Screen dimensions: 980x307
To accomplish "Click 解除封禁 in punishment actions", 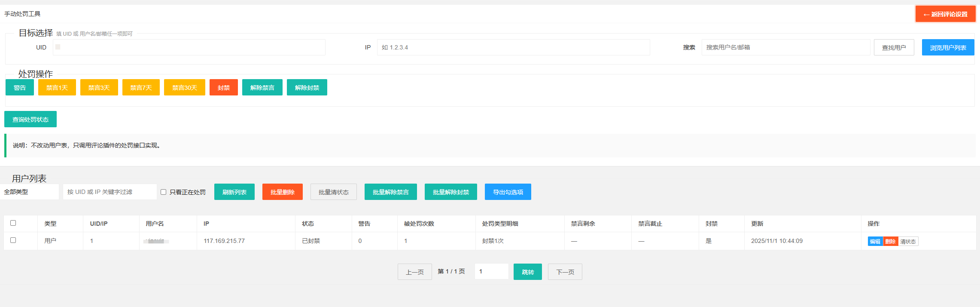I will click(307, 88).
